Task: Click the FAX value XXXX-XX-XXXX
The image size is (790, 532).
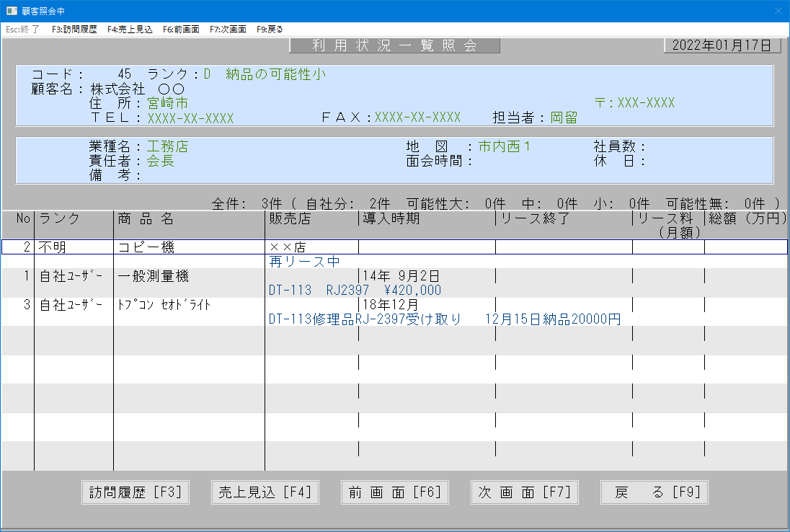Action: click(x=417, y=118)
